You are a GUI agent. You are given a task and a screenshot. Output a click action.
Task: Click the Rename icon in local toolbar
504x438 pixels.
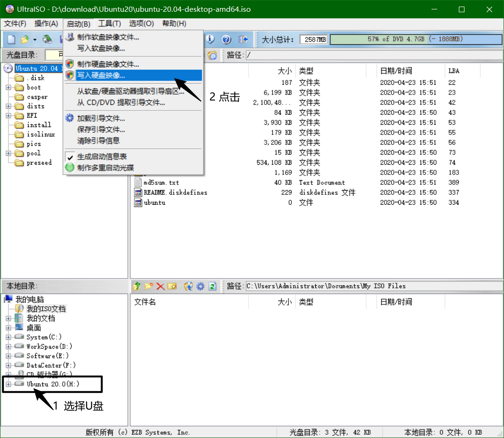pyautogui.click(x=172, y=286)
